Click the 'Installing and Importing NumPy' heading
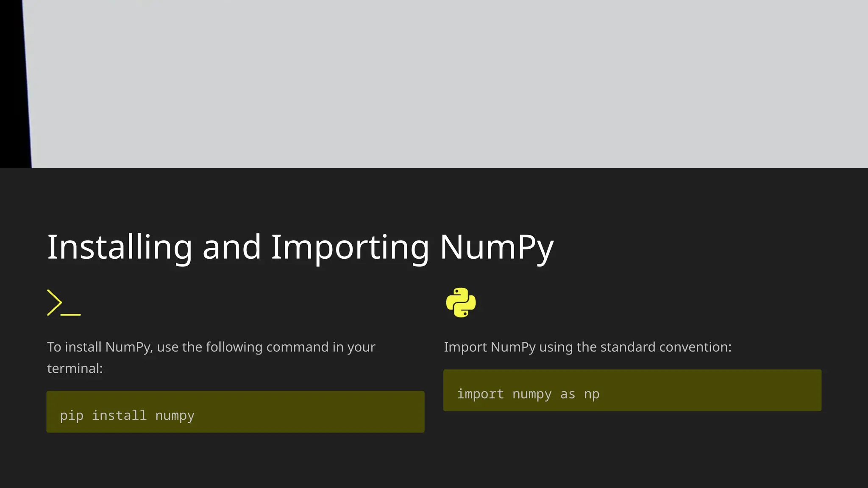The width and height of the screenshot is (868, 488). 300,247
